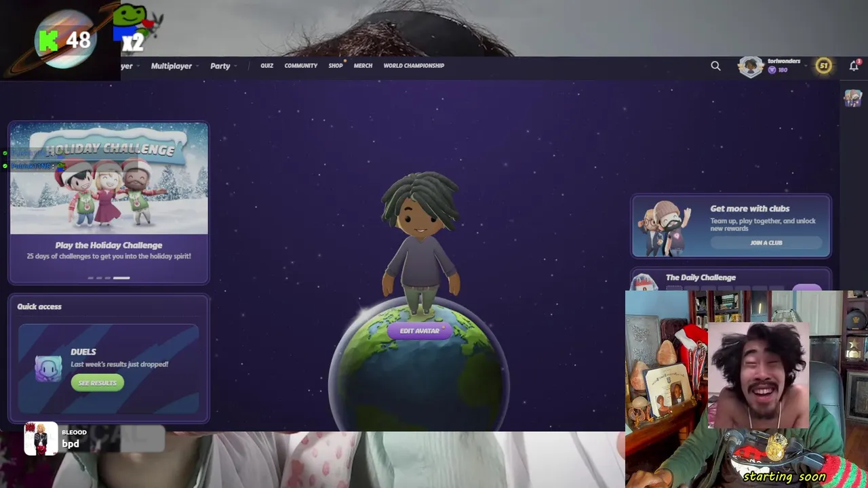
Task: Click the '180' coin balance
Action: 783,70
